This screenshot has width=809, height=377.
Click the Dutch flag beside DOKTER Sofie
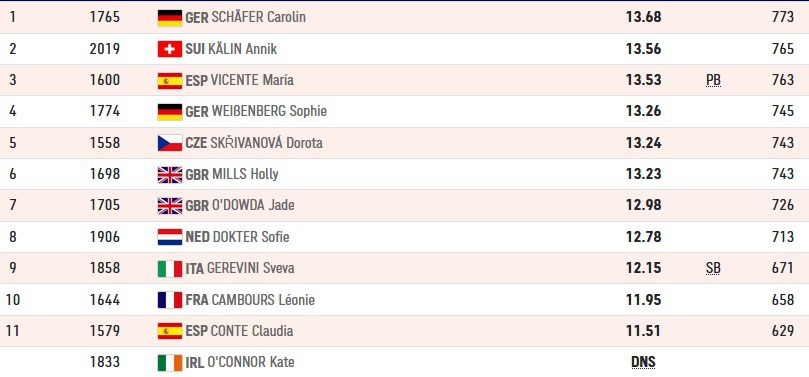point(170,237)
